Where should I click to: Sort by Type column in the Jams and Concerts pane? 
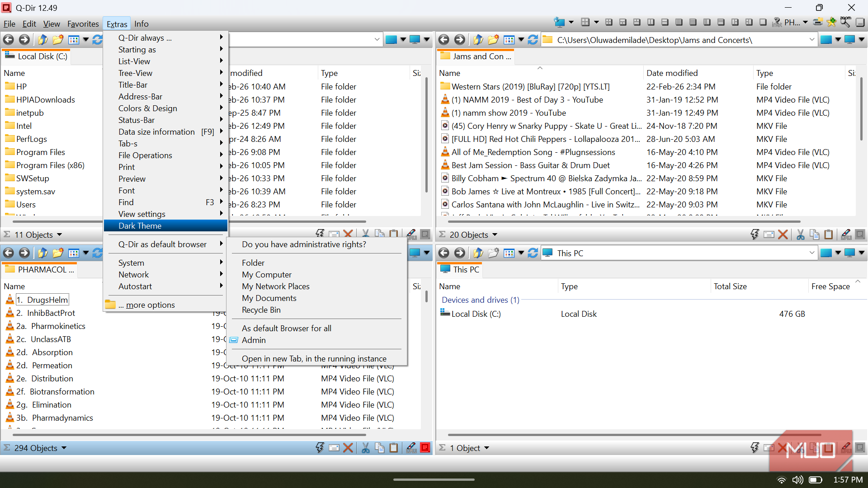[x=765, y=73]
